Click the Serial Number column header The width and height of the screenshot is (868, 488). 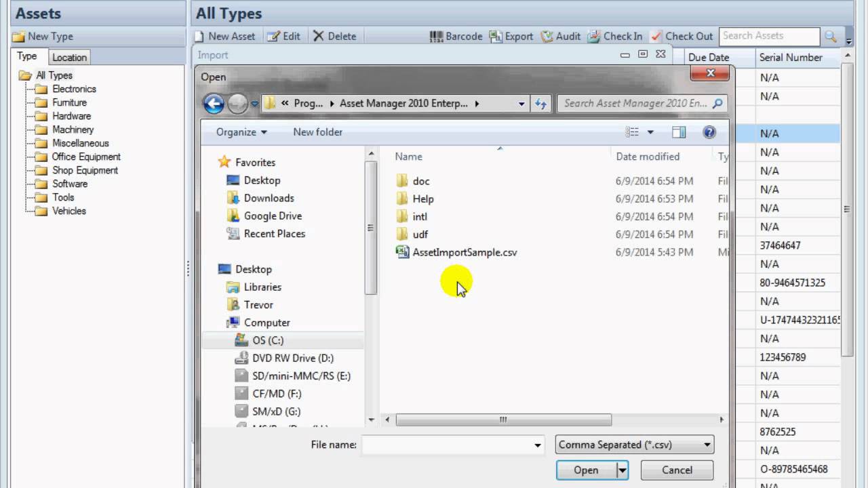(797, 58)
